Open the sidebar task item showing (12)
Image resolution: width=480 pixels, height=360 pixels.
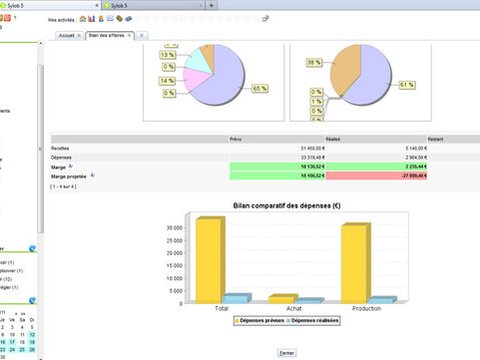6,279
